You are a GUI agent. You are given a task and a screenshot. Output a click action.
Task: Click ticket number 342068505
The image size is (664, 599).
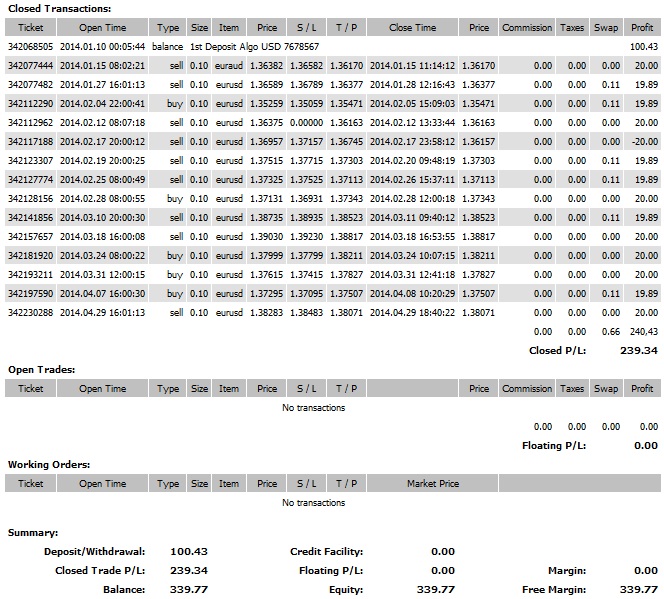point(30,47)
